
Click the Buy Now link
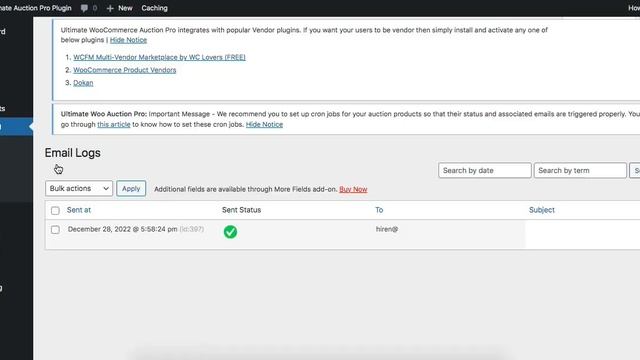(353, 189)
